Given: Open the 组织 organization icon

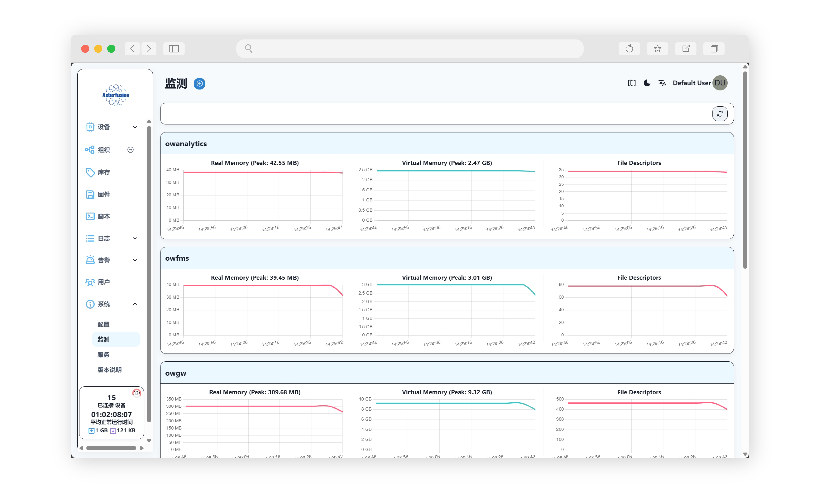Looking at the screenshot, I should pos(90,150).
